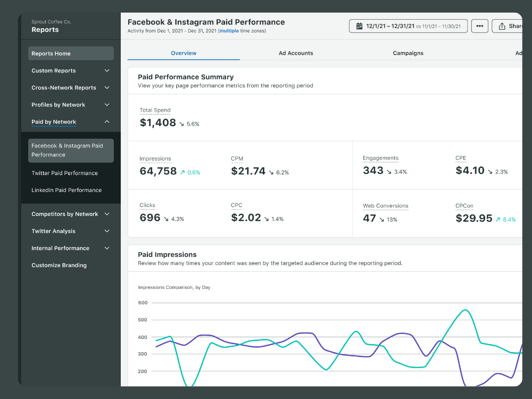Click the multiple time zones link
The image size is (532, 399).
click(x=229, y=31)
